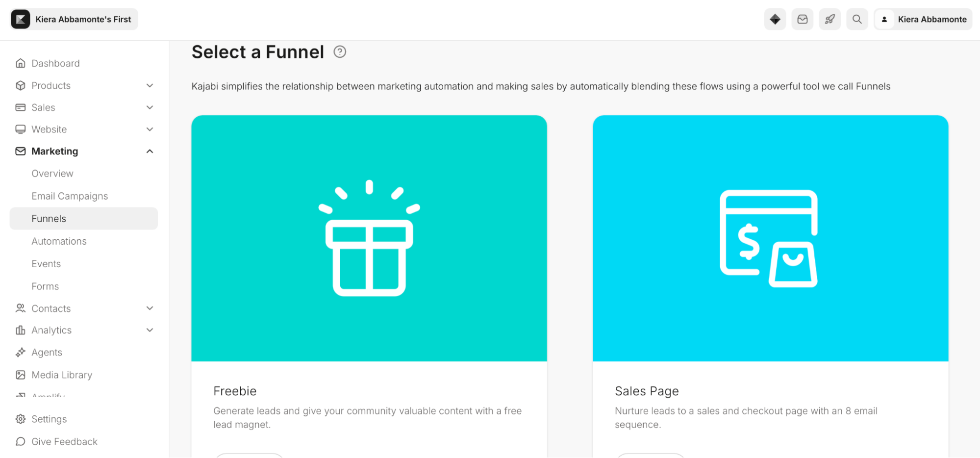980x458 pixels.
Task: Expand the Website section chevron
Action: click(150, 129)
